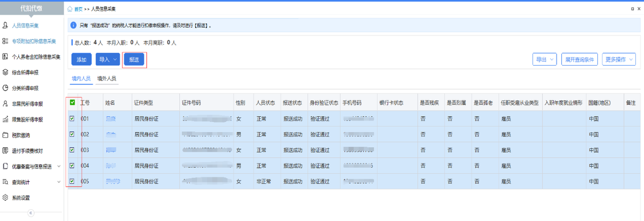644x221 pixels.
Task: Click the 报送 button
Action: click(134, 60)
